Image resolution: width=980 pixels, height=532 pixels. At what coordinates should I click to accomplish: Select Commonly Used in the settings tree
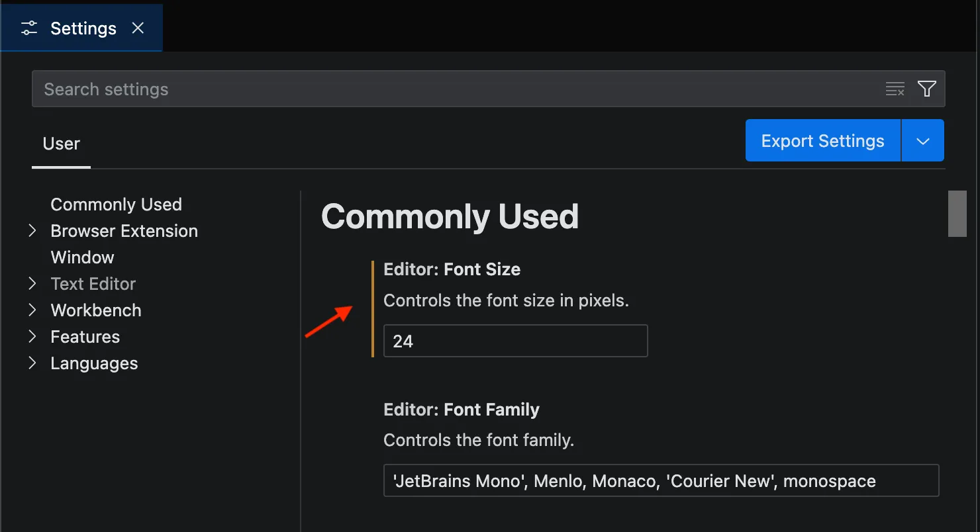116,204
